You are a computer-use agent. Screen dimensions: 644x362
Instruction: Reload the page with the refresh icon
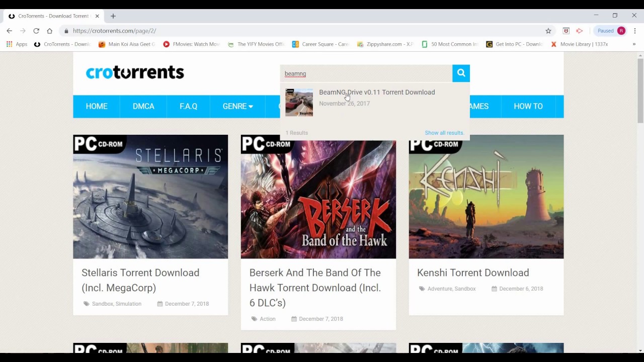(x=36, y=31)
